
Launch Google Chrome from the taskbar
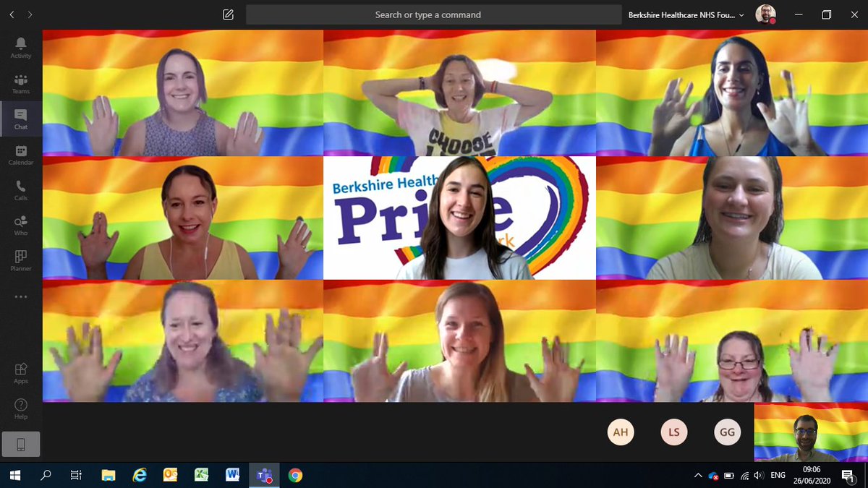click(x=295, y=475)
